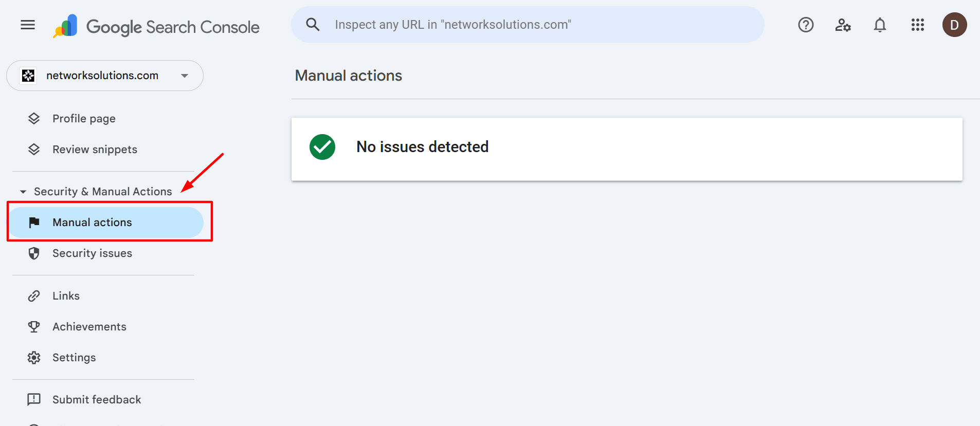Open the Manual actions section
The height and width of the screenshot is (426, 980).
pos(92,222)
